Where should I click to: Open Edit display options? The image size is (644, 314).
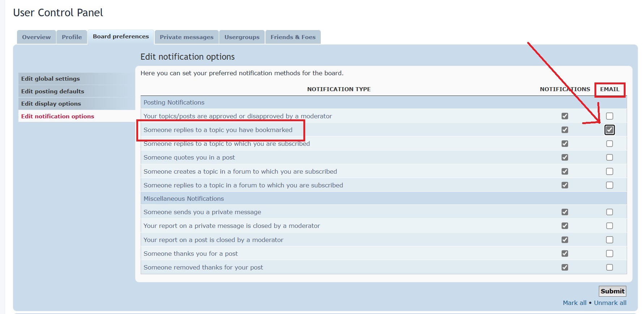tap(51, 103)
